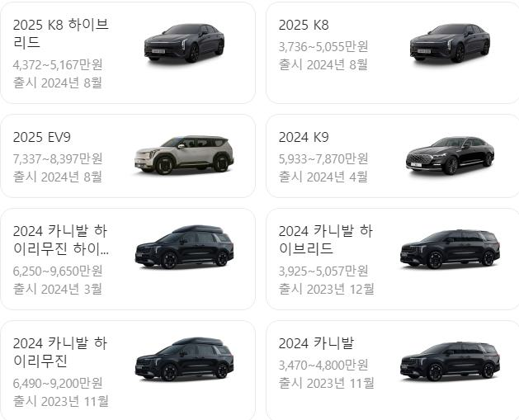519x420 pixels.
Task: Click the 2025 K8 model title
Action: 304,25
